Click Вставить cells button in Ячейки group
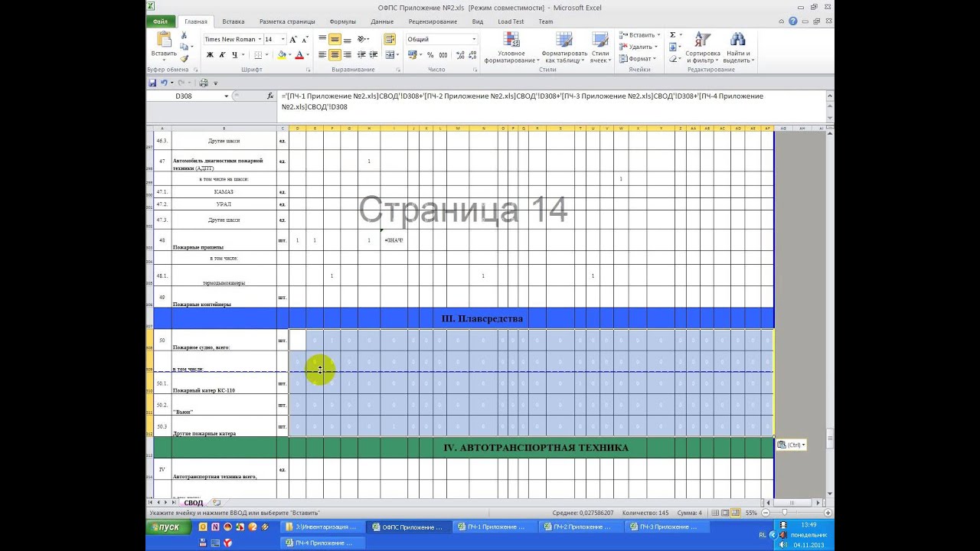Image resolution: width=980 pixels, height=551 pixels. coord(639,35)
